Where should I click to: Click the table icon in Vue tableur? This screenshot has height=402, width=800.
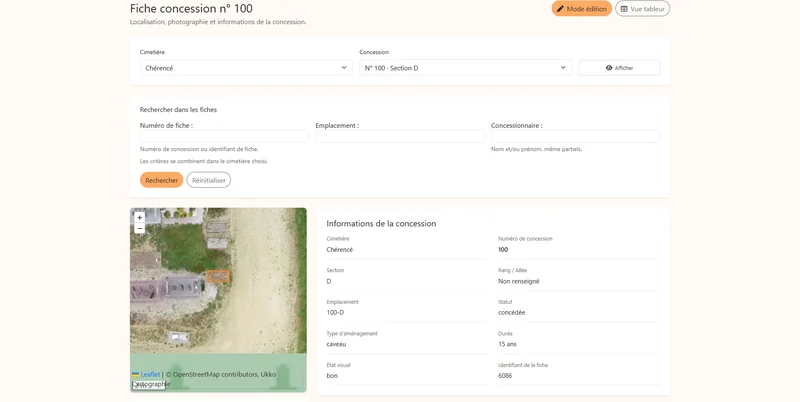pos(624,9)
